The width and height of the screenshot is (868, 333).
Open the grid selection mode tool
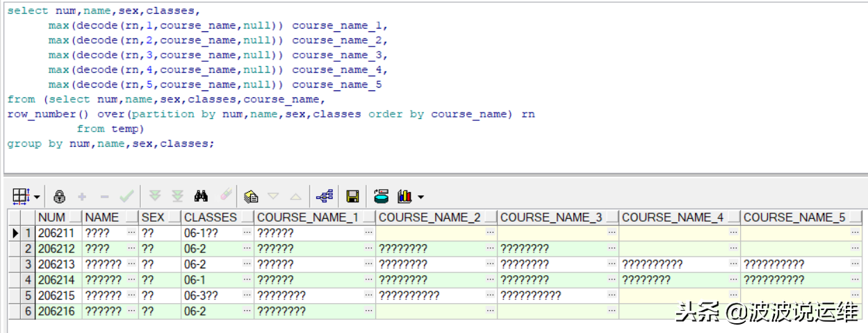(21, 196)
